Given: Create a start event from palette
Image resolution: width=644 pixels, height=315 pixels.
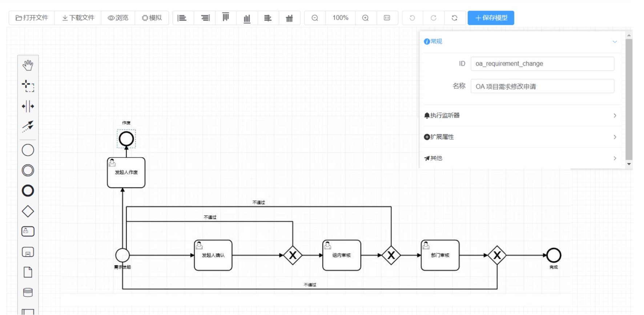Looking at the screenshot, I should [28, 150].
